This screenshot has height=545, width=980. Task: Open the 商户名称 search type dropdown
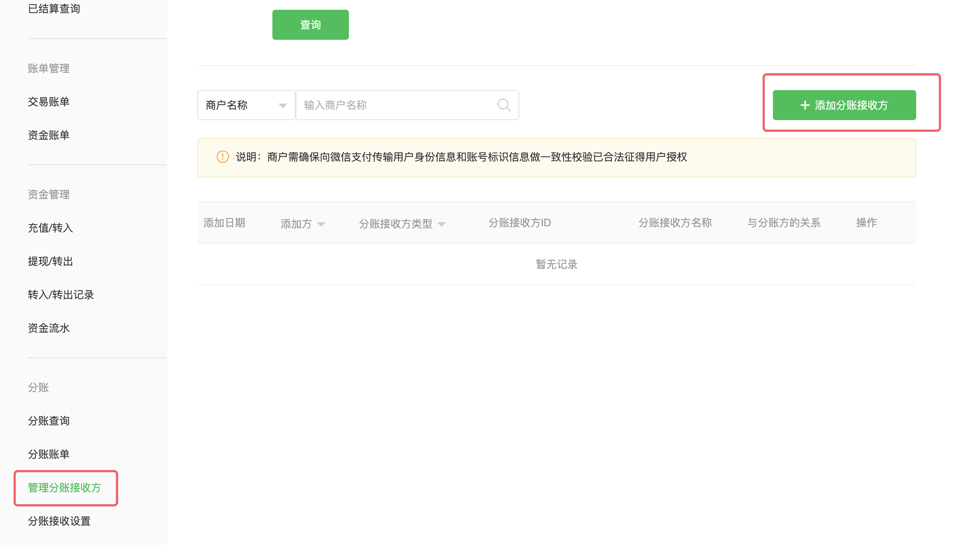(246, 105)
